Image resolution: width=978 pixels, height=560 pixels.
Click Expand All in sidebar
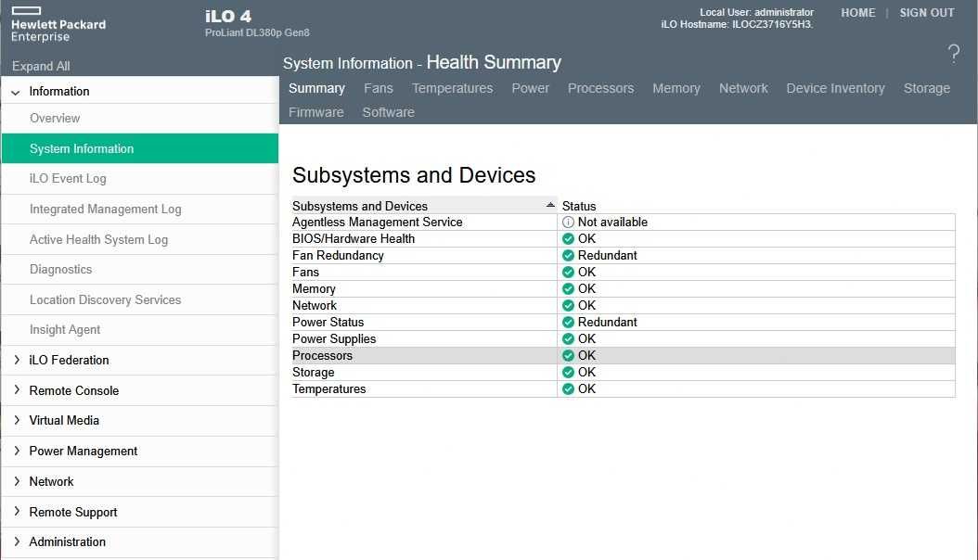tap(41, 66)
